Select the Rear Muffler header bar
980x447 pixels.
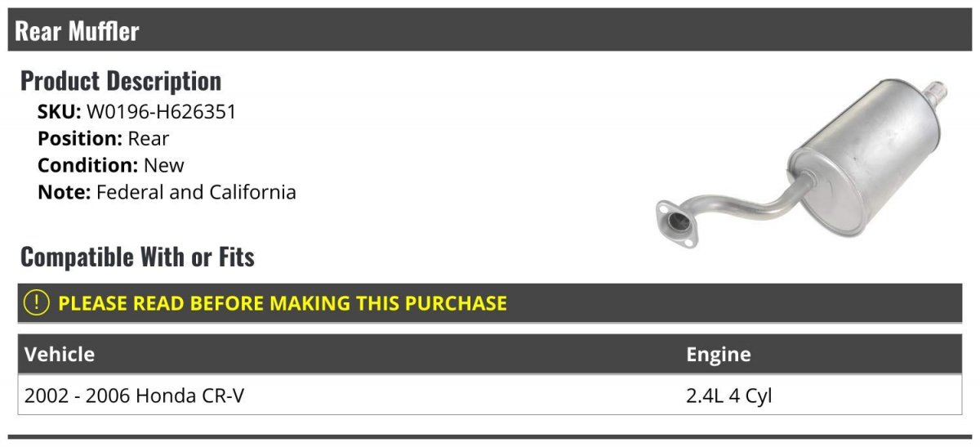click(490, 30)
